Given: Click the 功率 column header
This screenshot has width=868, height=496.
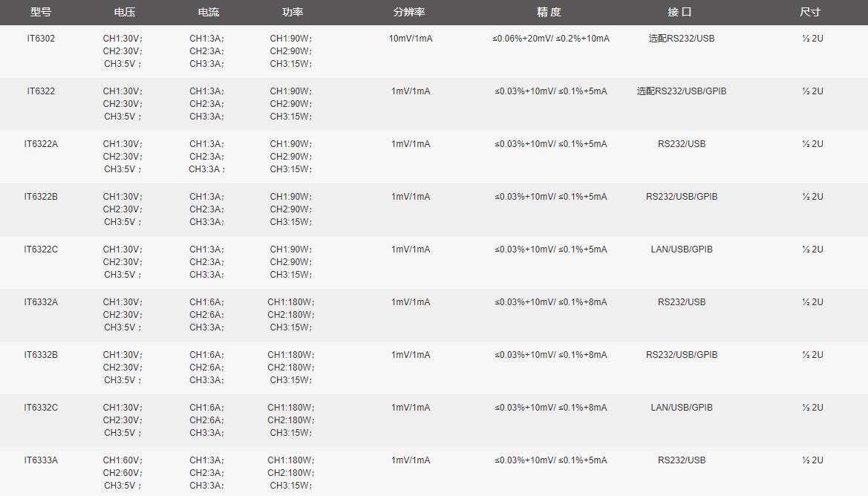Looking at the screenshot, I should pyautogui.click(x=293, y=13).
